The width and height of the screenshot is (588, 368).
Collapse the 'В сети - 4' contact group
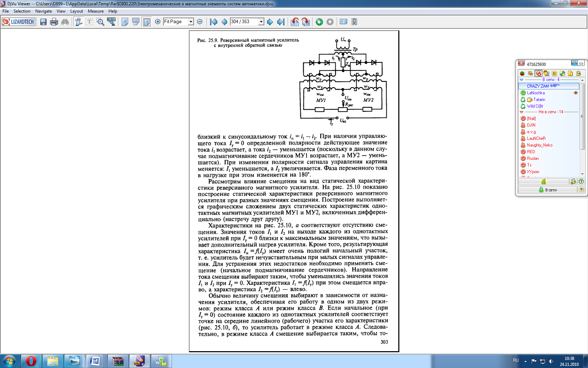point(521,80)
